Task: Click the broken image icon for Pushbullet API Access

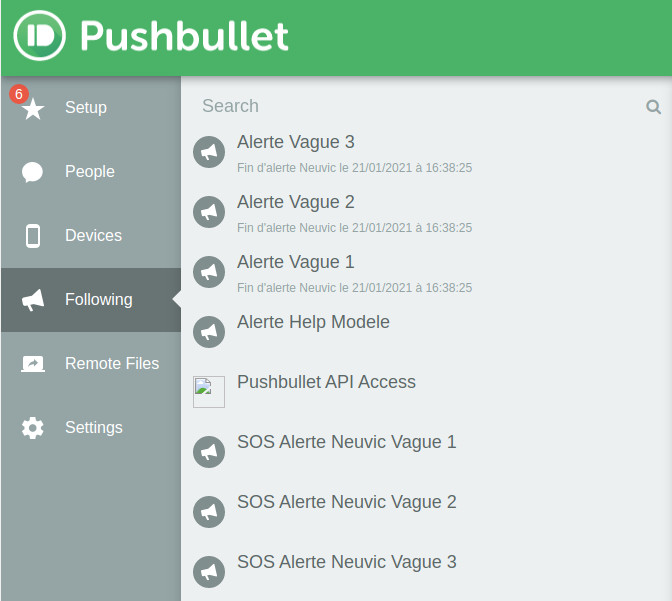Action: (209, 392)
